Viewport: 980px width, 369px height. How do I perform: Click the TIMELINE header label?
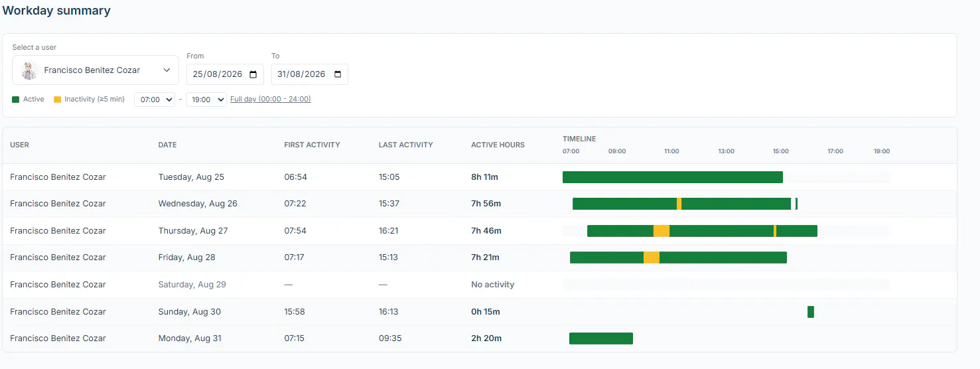[x=579, y=139]
